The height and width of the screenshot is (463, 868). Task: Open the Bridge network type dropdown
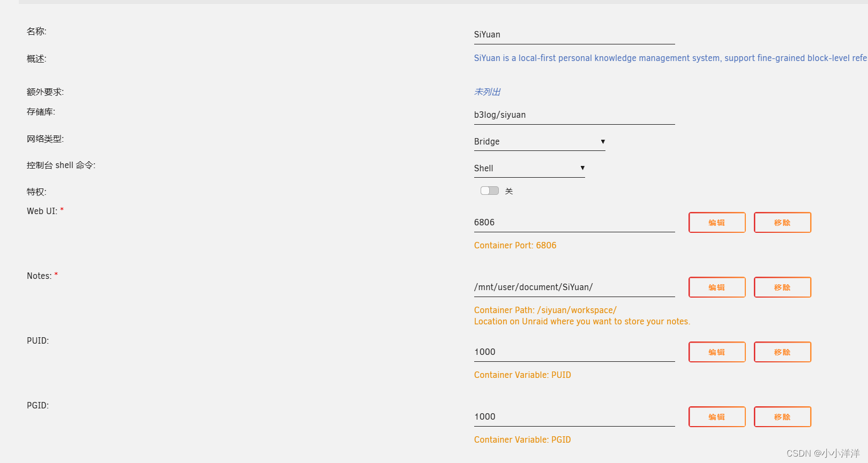pos(540,141)
